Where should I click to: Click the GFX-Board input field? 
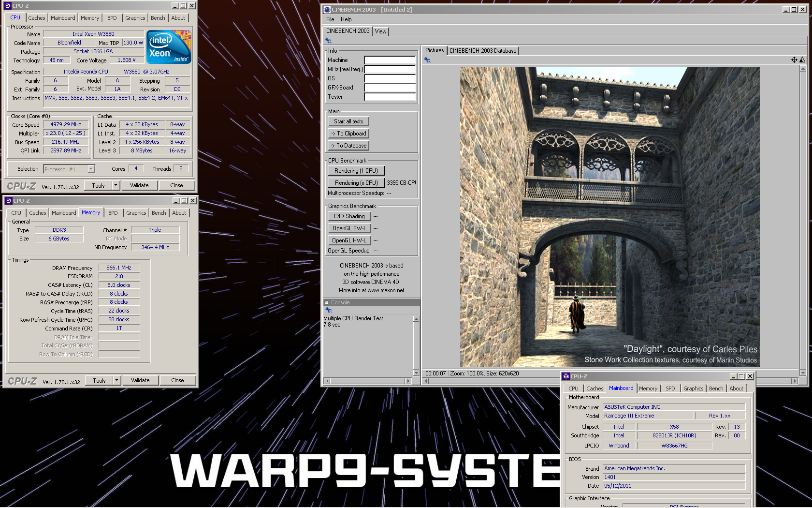coord(390,88)
